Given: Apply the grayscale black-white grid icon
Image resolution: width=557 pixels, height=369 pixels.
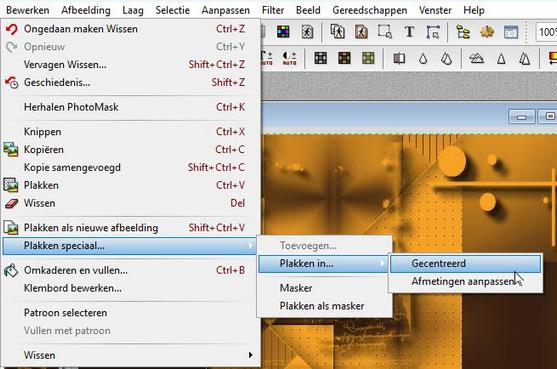Looking at the screenshot, I should point(320,58).
